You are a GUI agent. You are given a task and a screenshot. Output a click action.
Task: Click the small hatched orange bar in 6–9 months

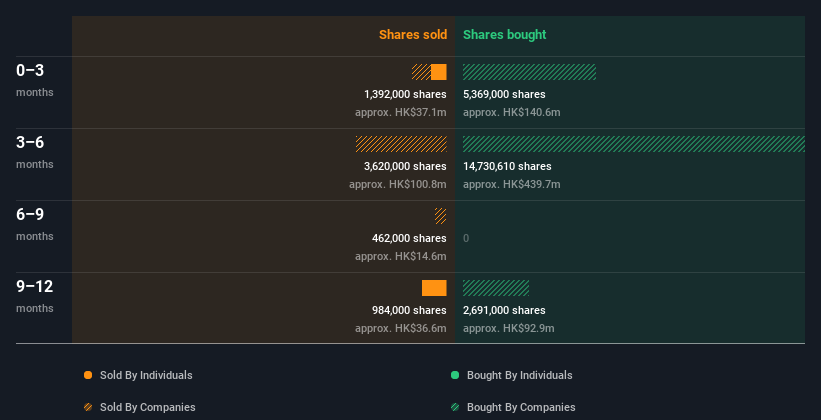pyautogui.click(x=440, y=216)
